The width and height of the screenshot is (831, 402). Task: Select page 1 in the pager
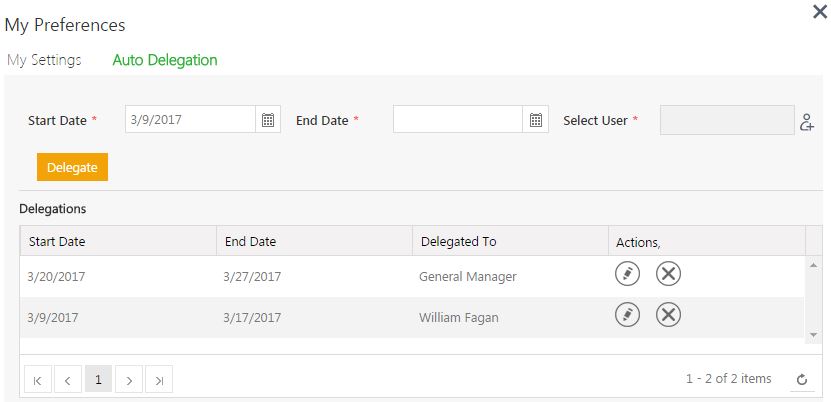pyautogui.click(x=98, y=379)
